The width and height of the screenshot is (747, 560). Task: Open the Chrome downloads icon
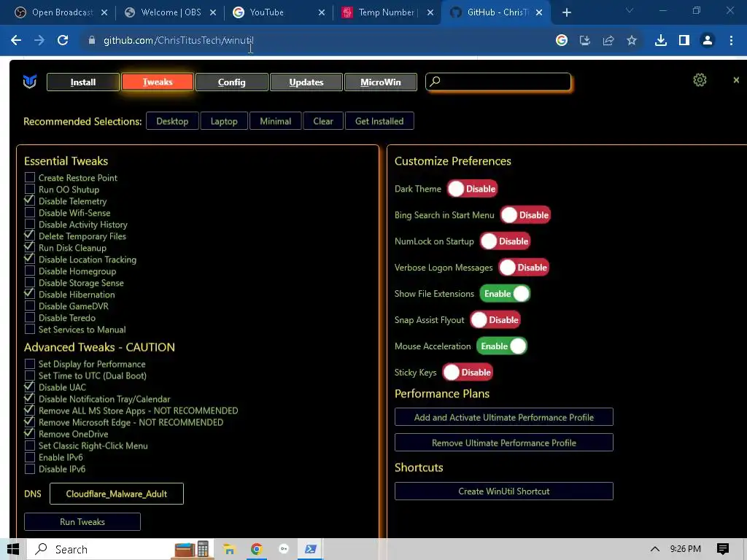tap(661, 41)
